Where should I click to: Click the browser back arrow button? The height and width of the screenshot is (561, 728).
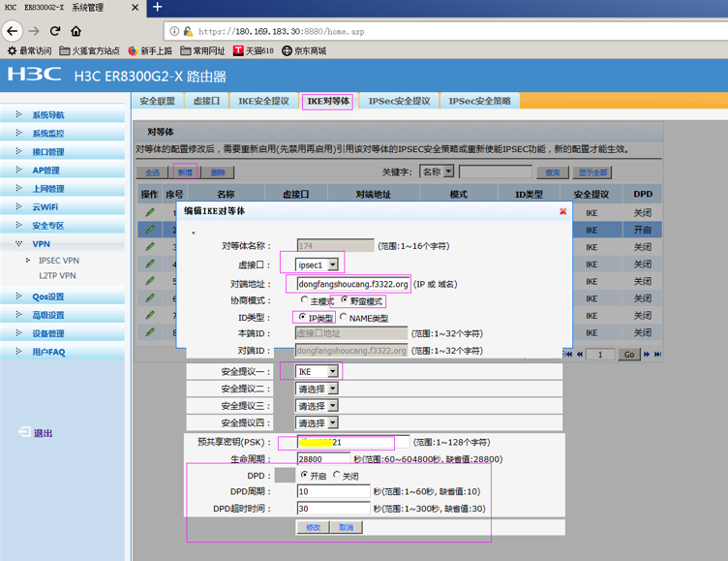tap(13, 31)
